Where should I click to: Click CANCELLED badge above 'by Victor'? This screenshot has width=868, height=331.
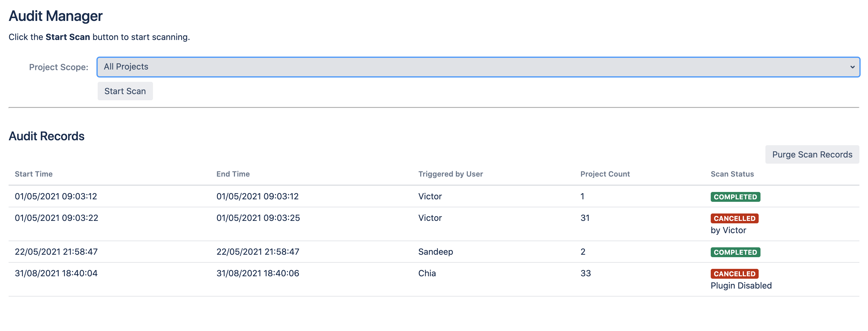(734, 218)
